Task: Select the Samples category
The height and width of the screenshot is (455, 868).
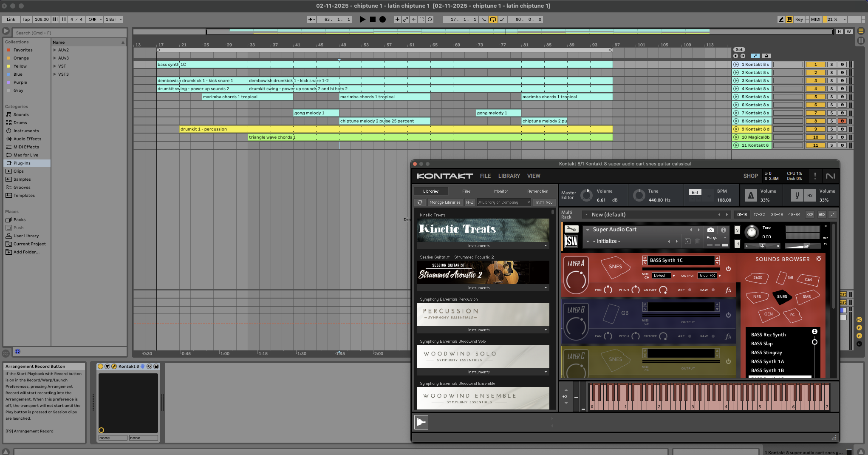Action: pos(22,179)
